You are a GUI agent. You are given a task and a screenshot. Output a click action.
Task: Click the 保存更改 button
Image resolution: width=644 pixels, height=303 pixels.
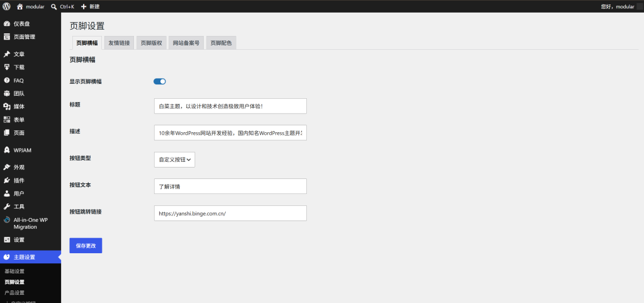(86, 246)
